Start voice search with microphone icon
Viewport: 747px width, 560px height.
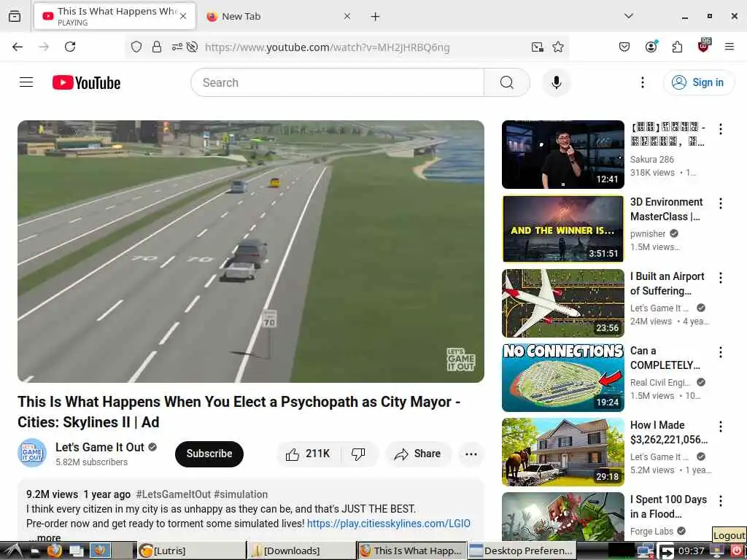(x=556, y=82)
